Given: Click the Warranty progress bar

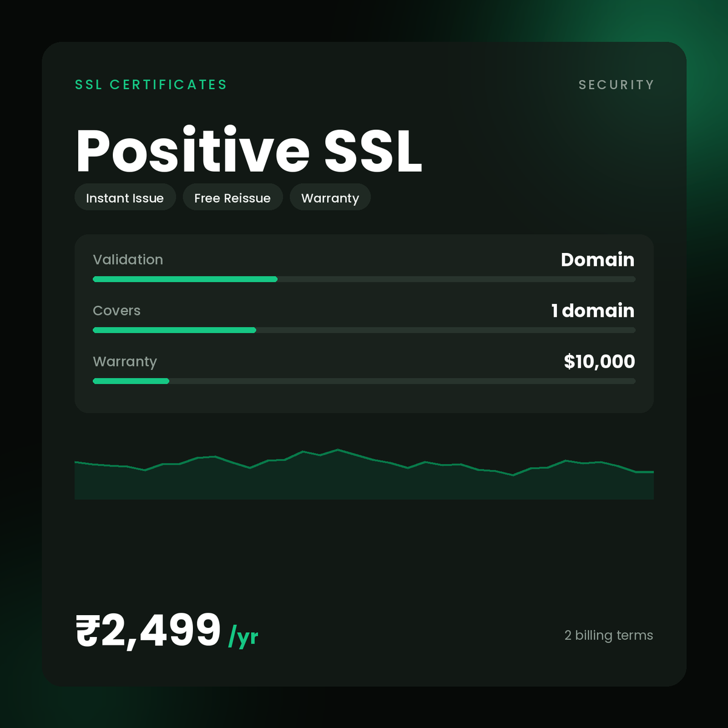Looking at the screenshot, I should coord(364,381).
